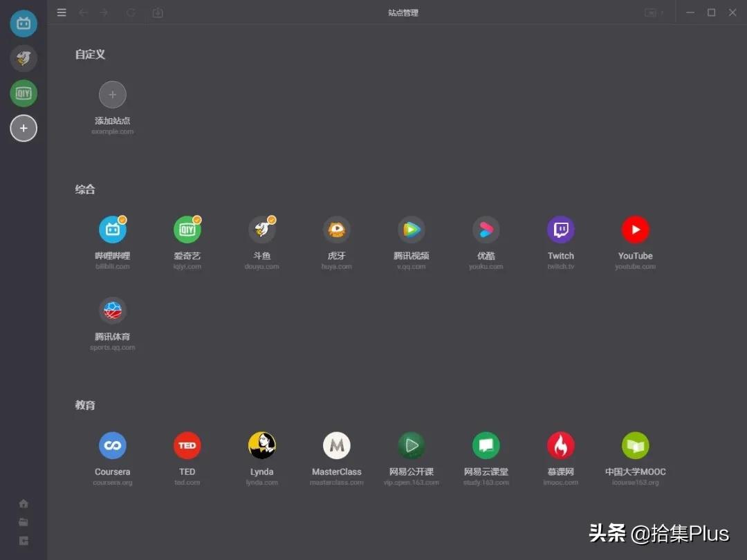Toggle the orange check badge on 哔哩哔哩
Viewport: 747px width, 560px height.
click(x=122, y=220)
